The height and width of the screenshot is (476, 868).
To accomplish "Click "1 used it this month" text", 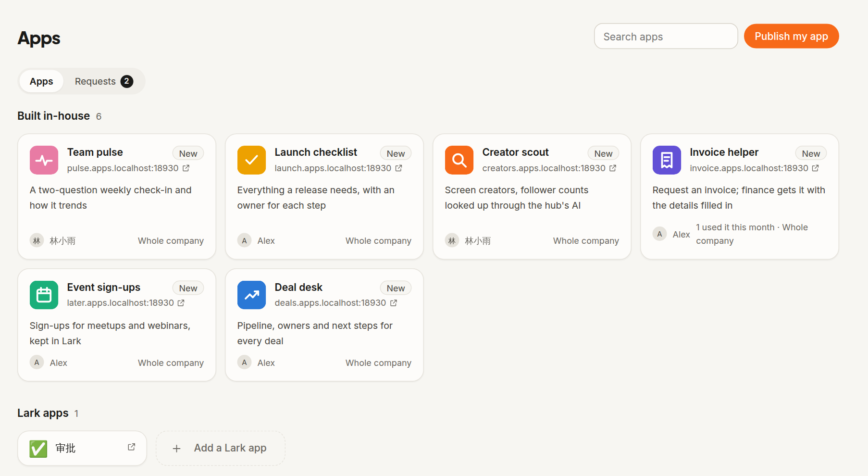I will 735,227.
